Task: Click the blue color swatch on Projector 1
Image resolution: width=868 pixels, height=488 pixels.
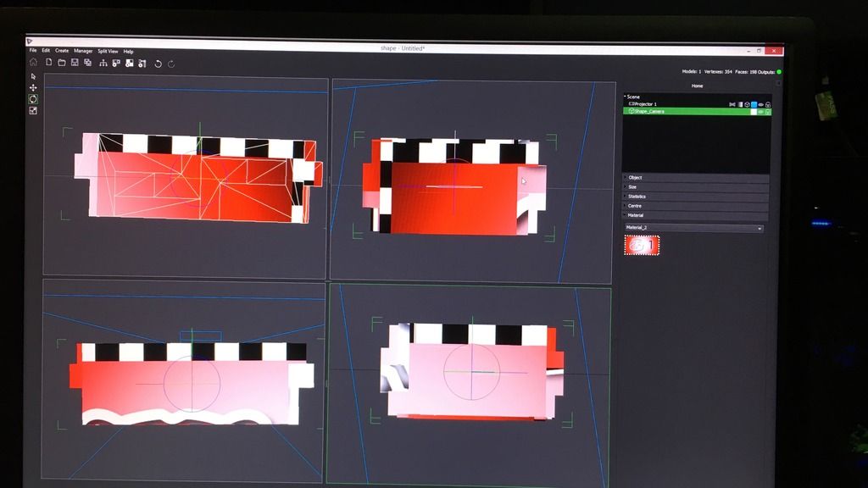Action: pos(754,104)
